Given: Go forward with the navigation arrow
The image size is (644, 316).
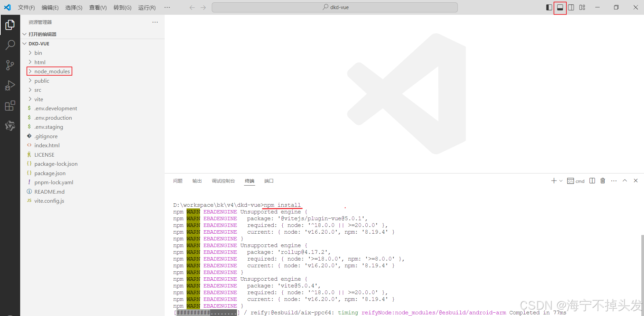Looking at the screenshot, I should tap(203, 7).
